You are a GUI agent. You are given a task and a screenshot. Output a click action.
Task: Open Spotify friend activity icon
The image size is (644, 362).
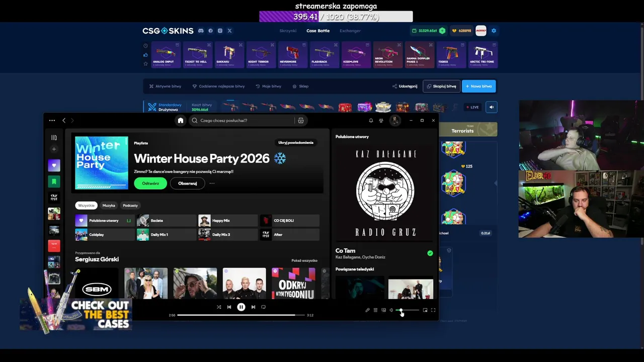[x=381, y=121]
